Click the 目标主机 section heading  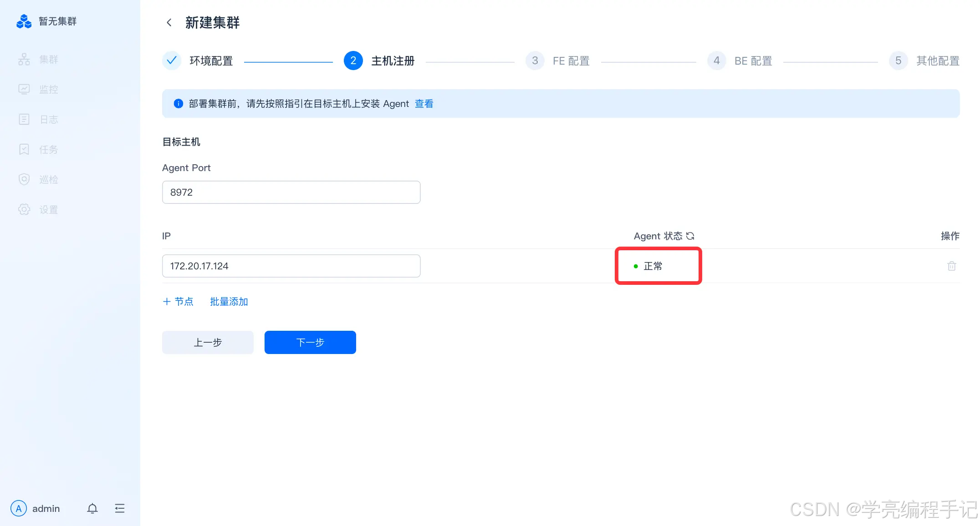[x=181, y=142]
